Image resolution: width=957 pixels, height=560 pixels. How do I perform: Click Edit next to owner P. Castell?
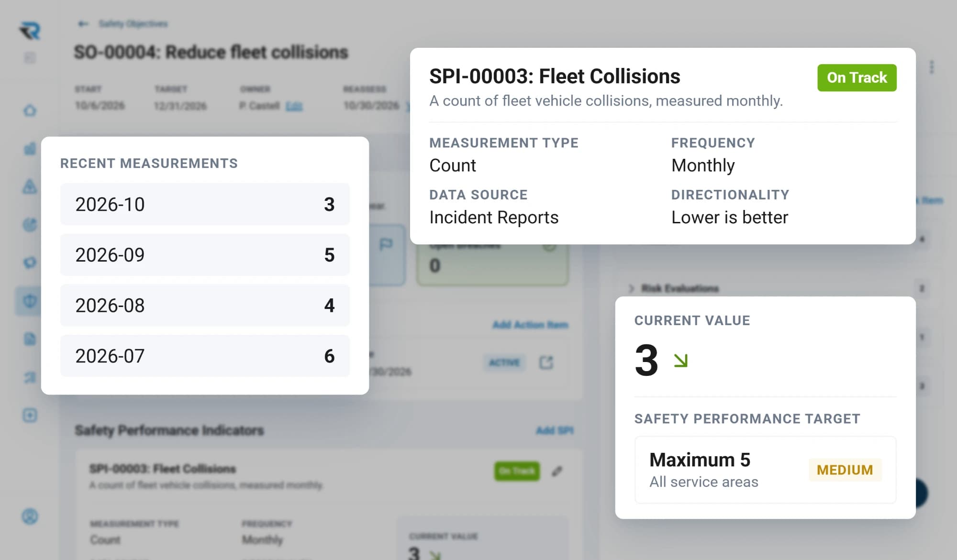tap(294, 106)
